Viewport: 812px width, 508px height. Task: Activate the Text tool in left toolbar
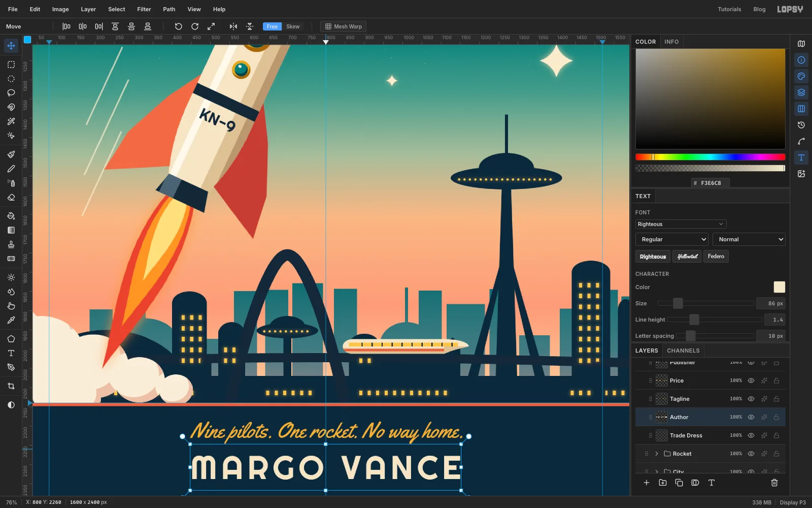coord(11,353)
